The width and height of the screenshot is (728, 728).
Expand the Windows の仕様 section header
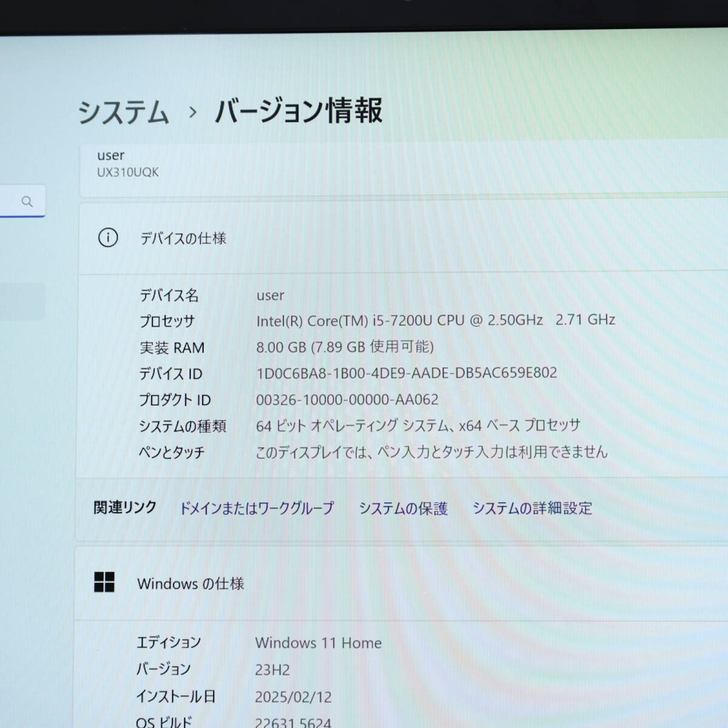pos(402,584)
